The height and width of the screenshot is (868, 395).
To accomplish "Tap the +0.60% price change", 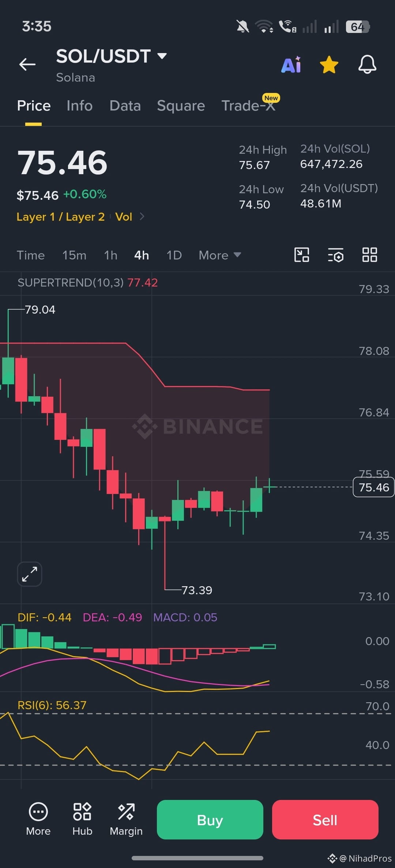I will 85,194.
